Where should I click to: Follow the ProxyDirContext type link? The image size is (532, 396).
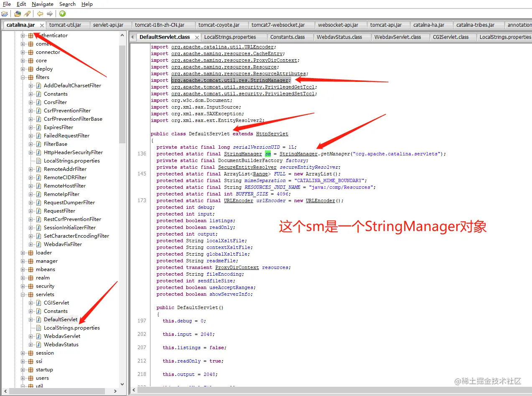[x=237, y=267]
